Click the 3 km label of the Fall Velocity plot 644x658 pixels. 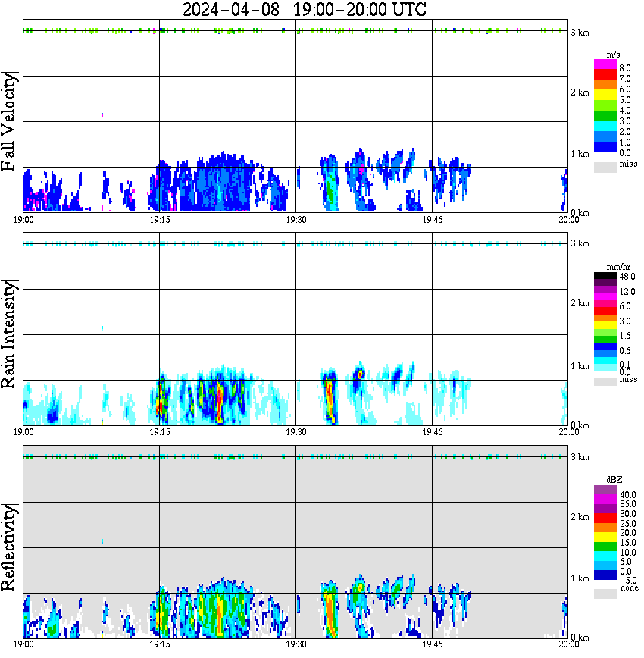point(580,33)
